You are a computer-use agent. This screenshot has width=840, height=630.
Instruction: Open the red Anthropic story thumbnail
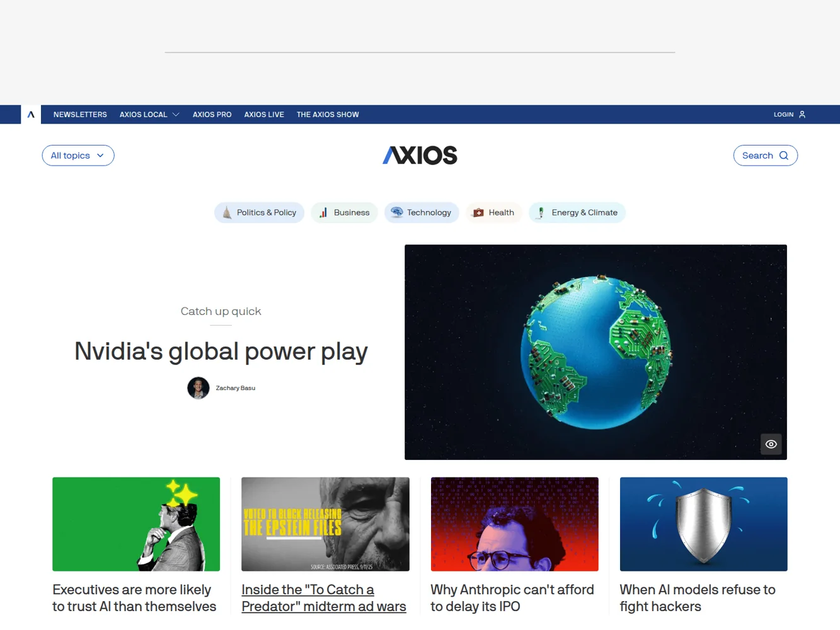click(x=514, y=524)
